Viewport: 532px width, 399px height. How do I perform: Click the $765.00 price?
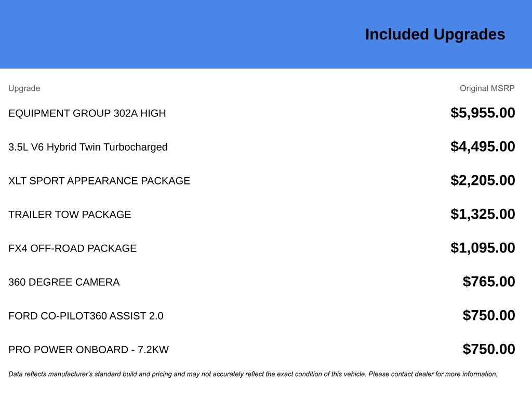click(x=489, y=282)
